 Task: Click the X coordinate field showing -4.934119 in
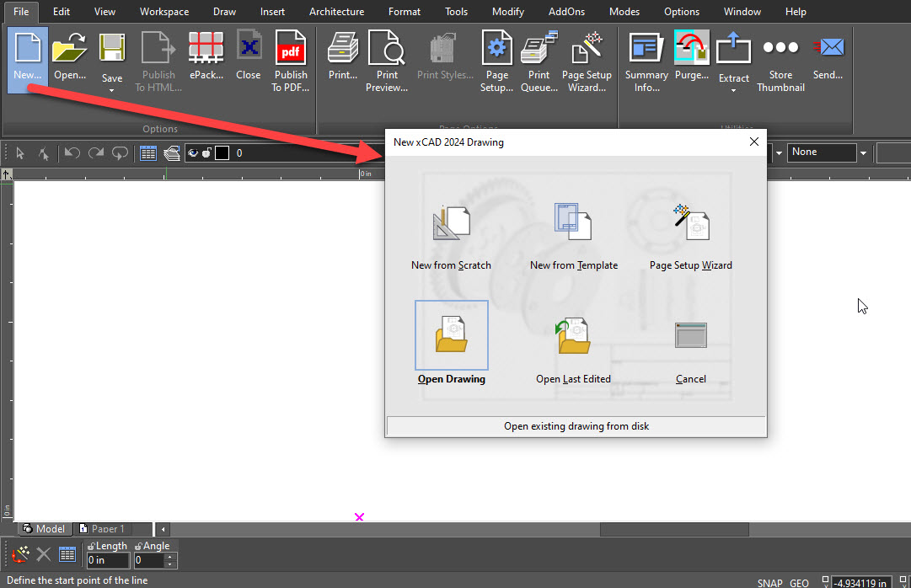pyautogui.click(x=860, y=583)
